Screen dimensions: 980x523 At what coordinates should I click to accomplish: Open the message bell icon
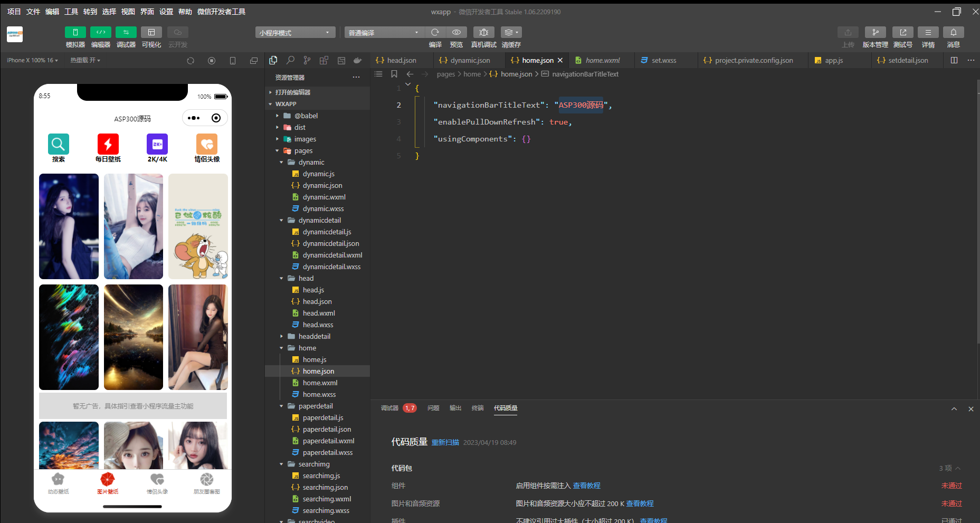[x=953, y=33]
